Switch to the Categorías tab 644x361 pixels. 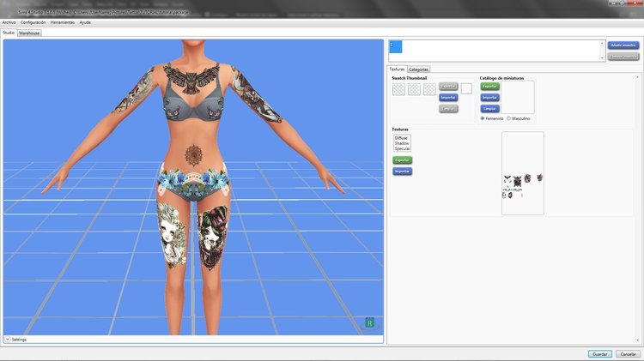coord(418,69)
